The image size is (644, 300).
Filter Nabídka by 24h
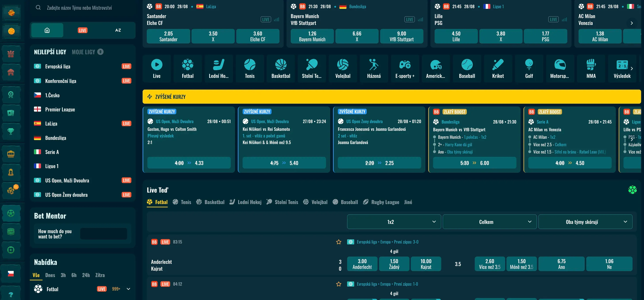(86, 275)
